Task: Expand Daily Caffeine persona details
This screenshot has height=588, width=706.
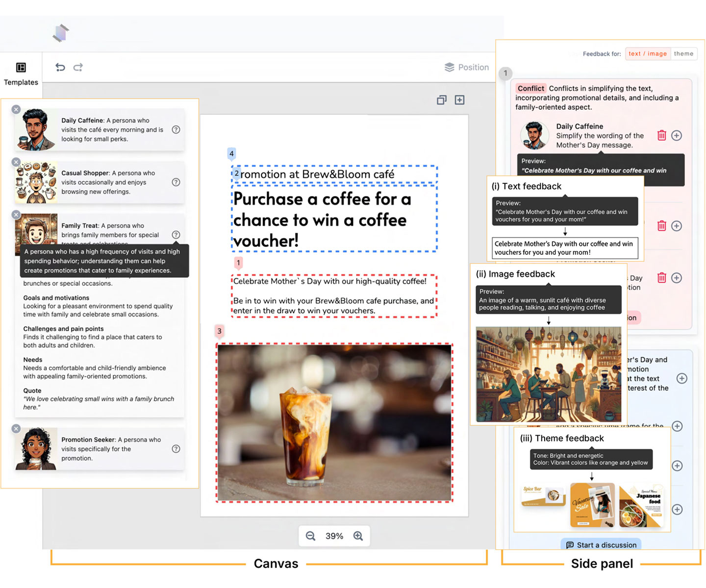Action: pyautogui.click(x=176, y=130)
